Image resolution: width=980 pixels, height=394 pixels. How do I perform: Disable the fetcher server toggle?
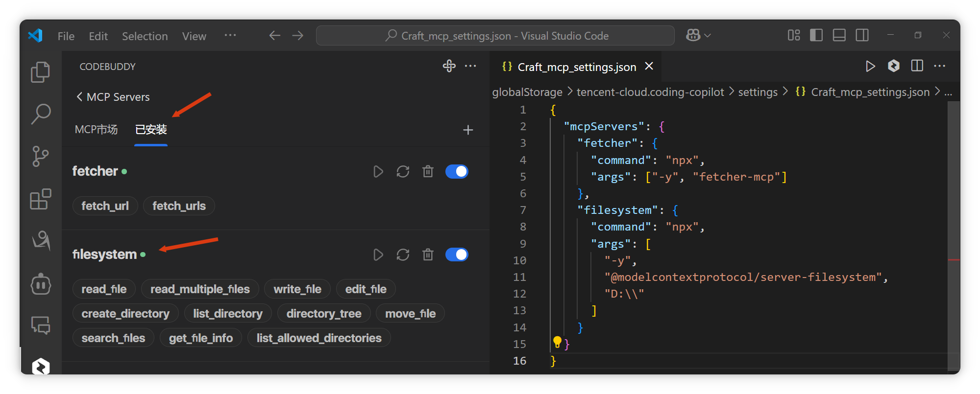(x=457, y=171)
